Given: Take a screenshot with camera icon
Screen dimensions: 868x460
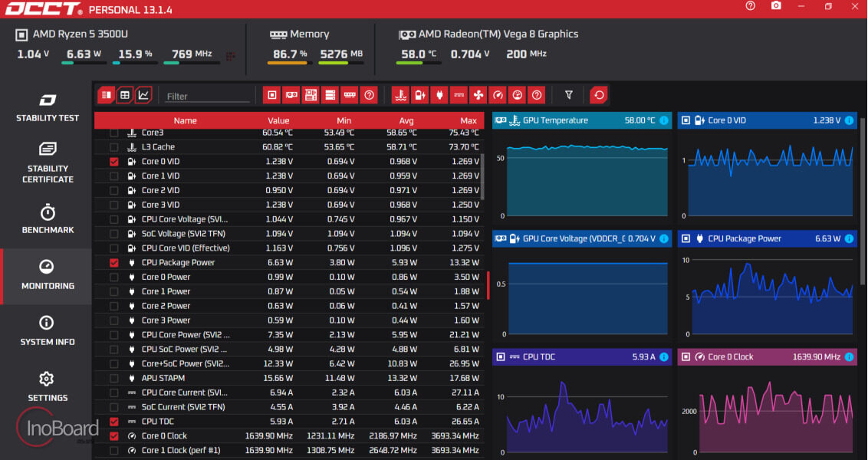Looking at the screenshot, I should click(776, 5).
